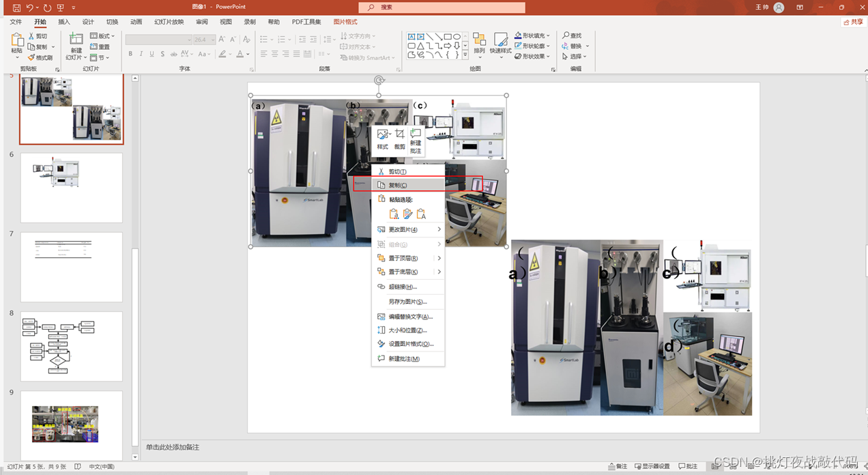Choose 复制(C) in context menu

408,185
